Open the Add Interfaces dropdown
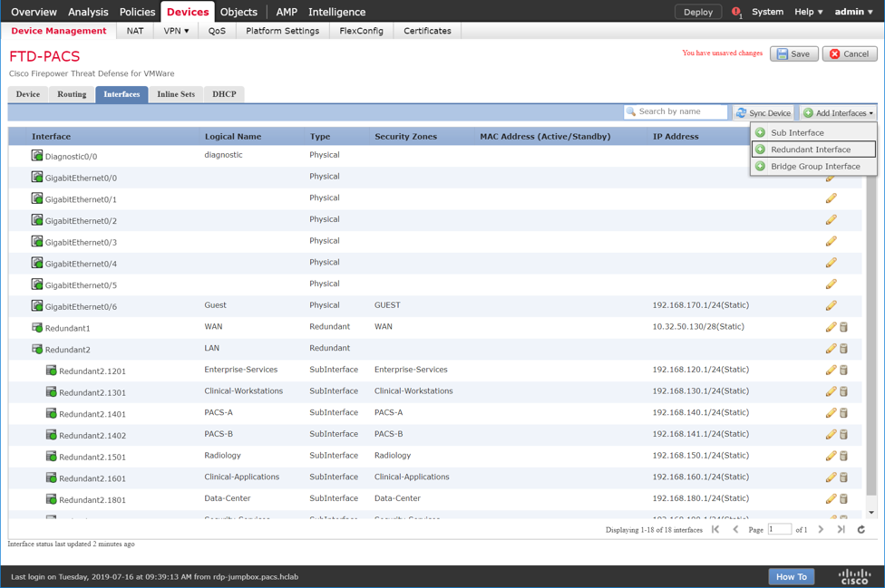The image size is (885, 588). pos(838,113)
